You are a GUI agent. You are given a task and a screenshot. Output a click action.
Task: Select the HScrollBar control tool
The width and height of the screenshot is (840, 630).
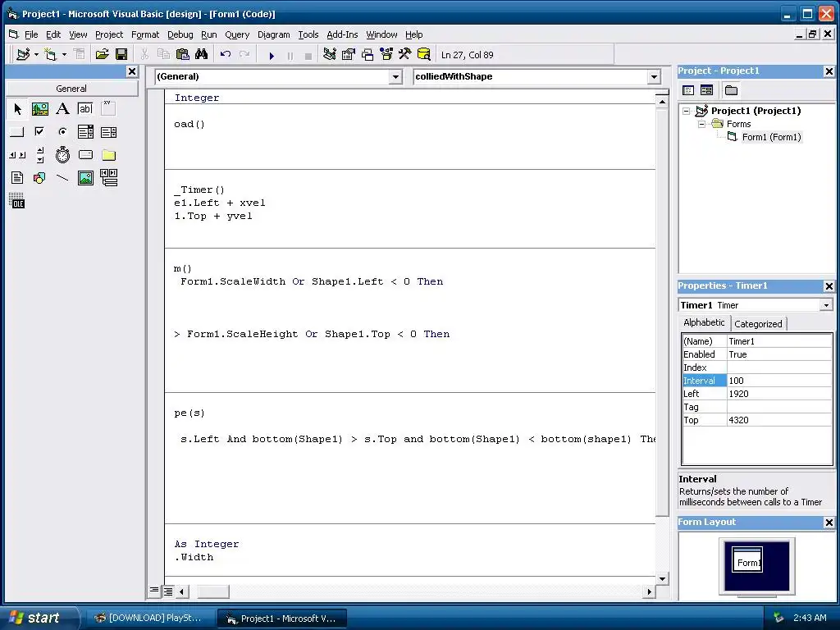click(x=17, y=155)
